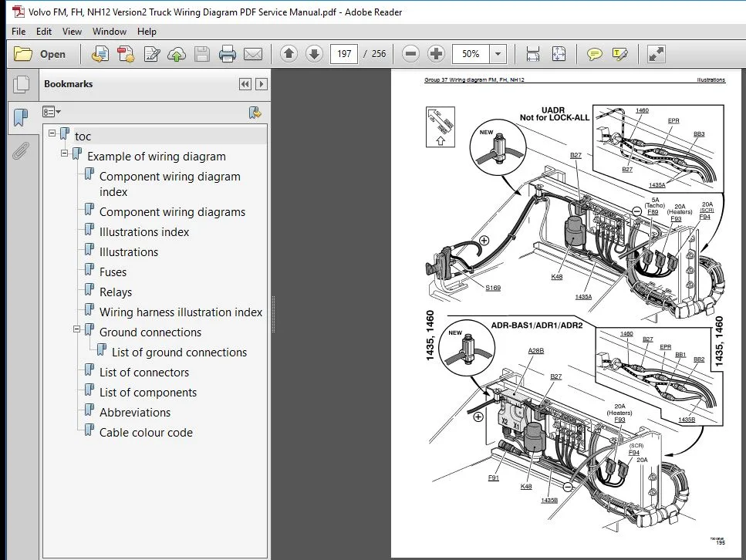746x560 pixels.
Task: Go to previous page with up arrow
Action: (x=289, y=54)
